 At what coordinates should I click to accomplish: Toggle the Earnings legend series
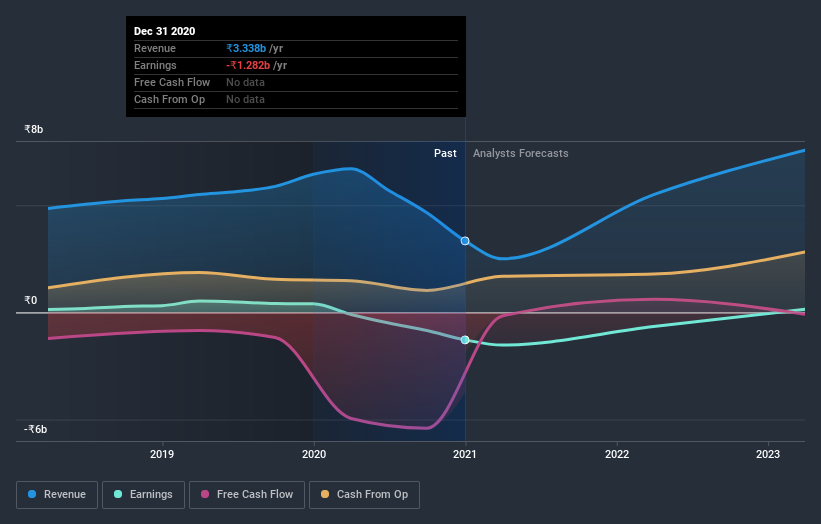pyautogui.click(x=143, y=495)
